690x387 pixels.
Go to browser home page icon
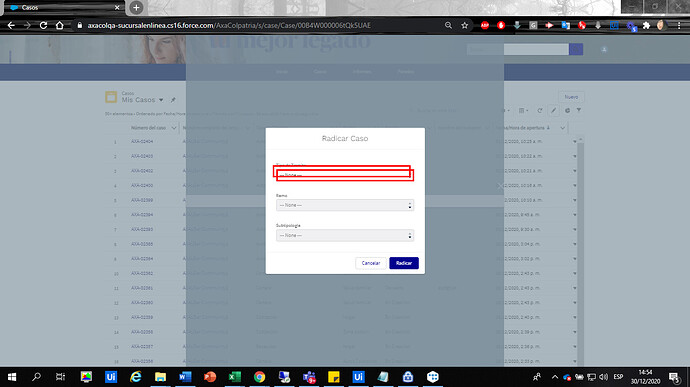(x=59, y=26)
